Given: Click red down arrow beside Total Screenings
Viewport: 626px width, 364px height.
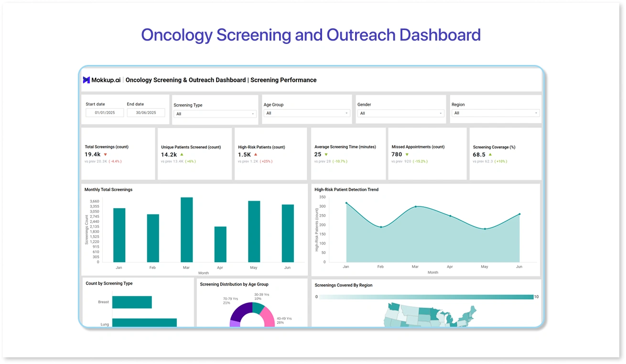Looking at the screenshot, I should pos(105,155).
